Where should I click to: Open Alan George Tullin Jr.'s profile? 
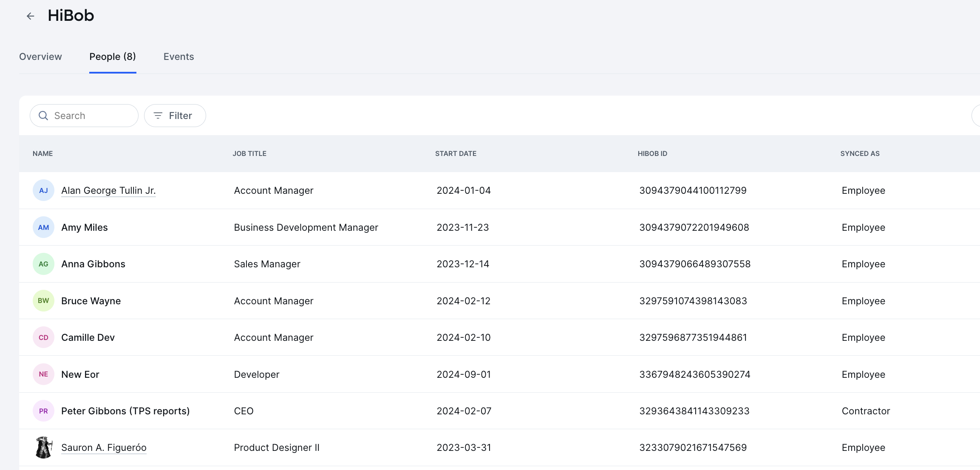pos(108,190)
